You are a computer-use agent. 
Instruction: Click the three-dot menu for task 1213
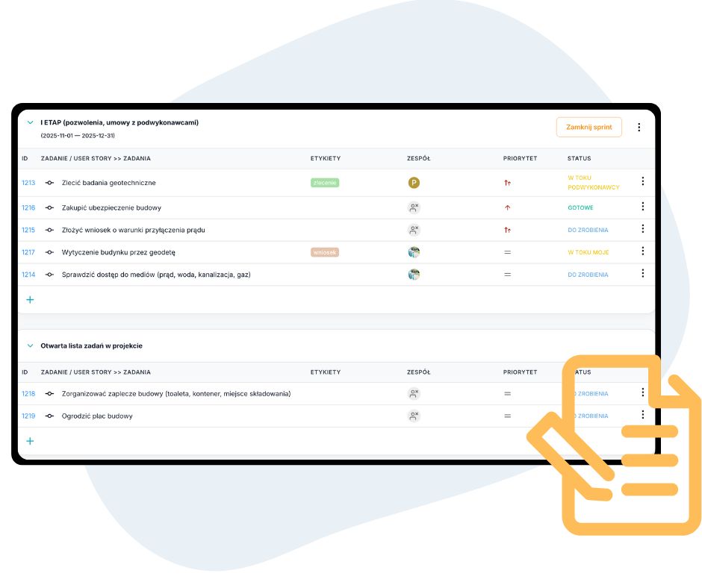pos(642,181)
